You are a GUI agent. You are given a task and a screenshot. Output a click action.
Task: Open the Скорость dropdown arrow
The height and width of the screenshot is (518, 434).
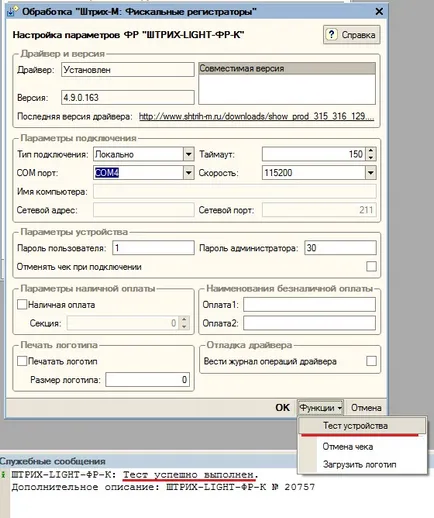pos(370,173)
